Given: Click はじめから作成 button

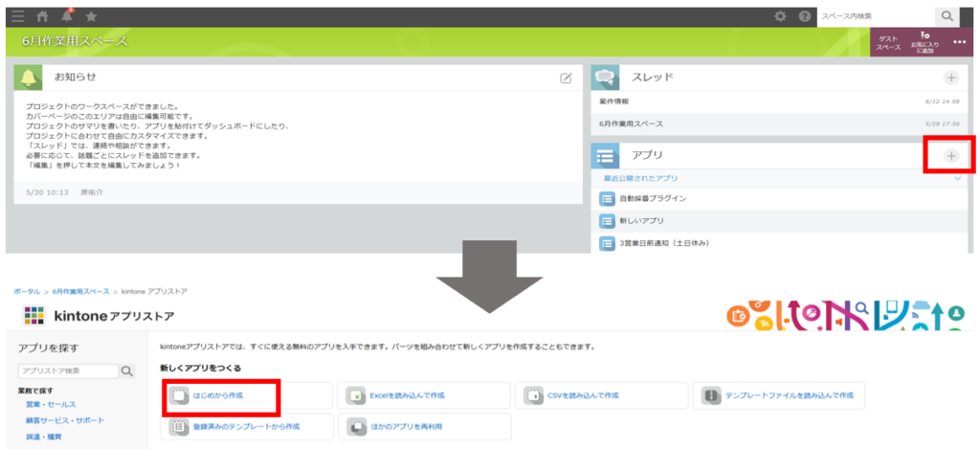Looking at the screenshot, I should 246,395.
